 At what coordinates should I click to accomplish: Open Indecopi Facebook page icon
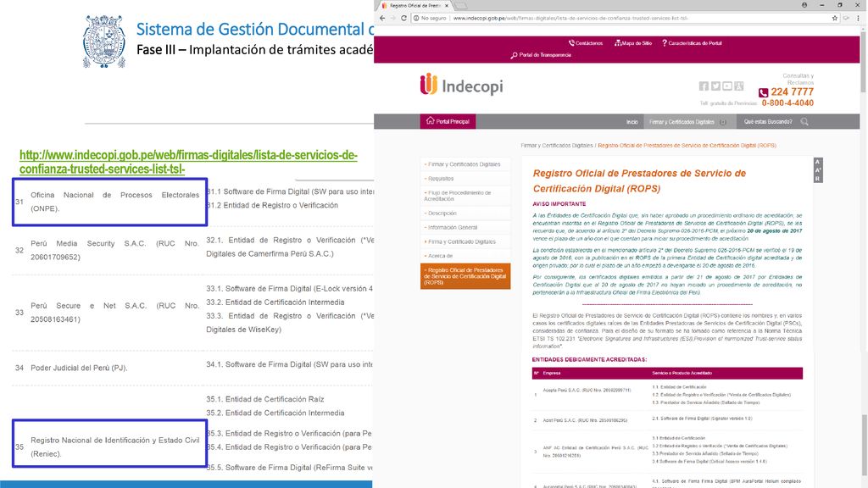[x=704, y=86]
